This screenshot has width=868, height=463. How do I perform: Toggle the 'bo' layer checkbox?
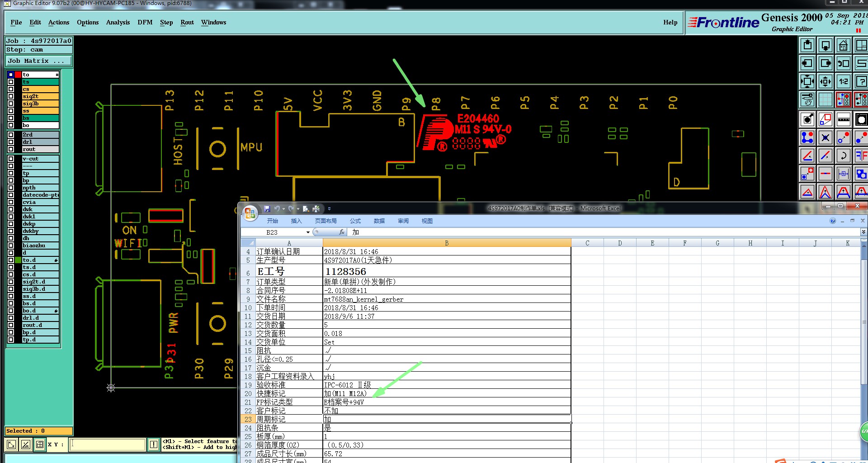coord(11,125)
